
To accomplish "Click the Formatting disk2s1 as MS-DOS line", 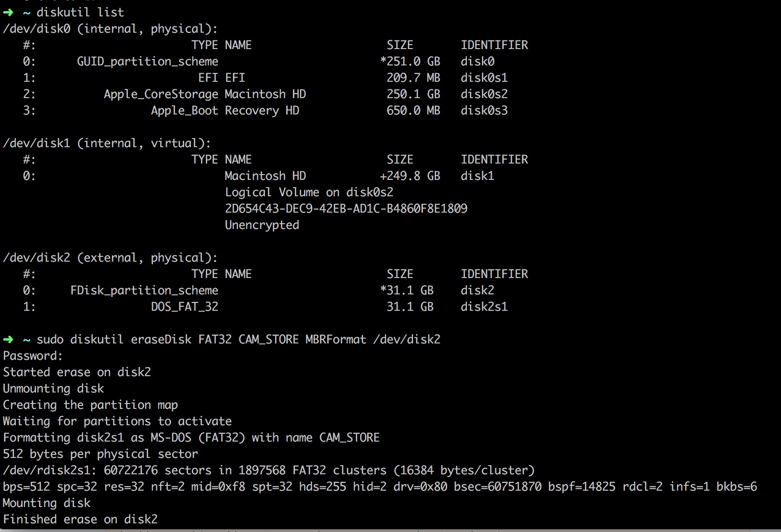I will (191, 438).
